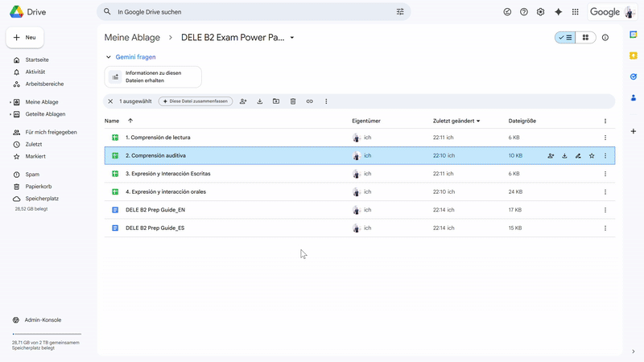Open the Gemini sparkle assistant
The width and height of the screenshot is (644, 362).
click(558, 12)
